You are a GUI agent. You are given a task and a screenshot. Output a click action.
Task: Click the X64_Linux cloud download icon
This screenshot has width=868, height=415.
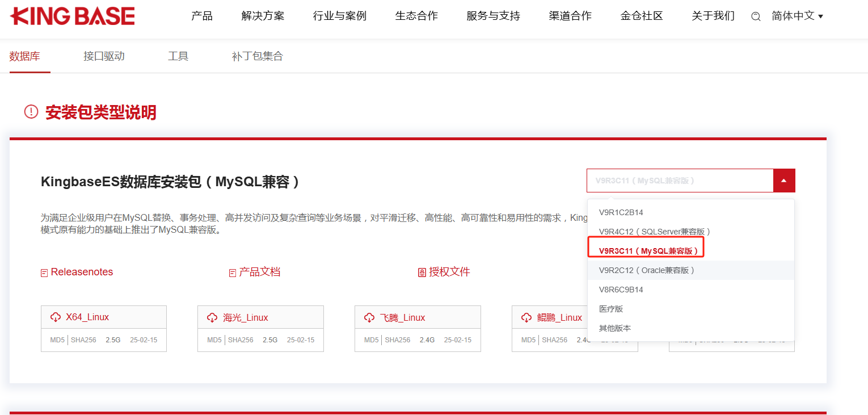(56, 317)
